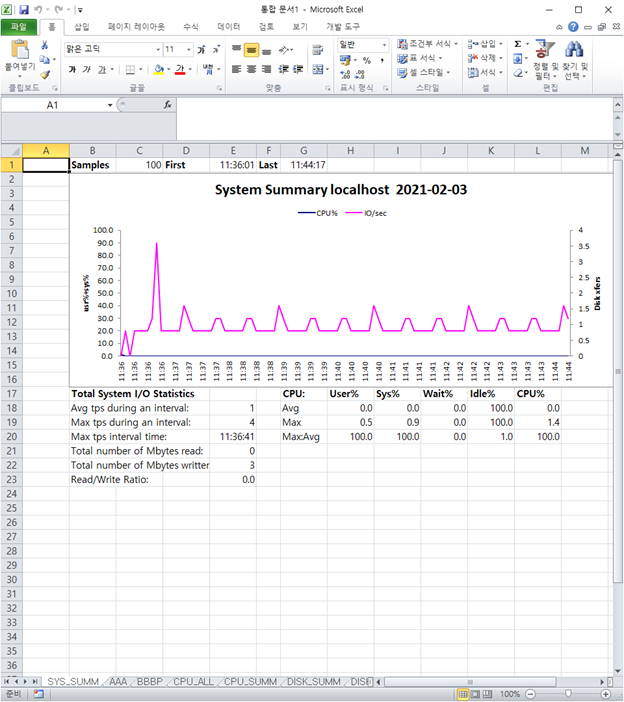
Task: Align text right
Action: 266,69
